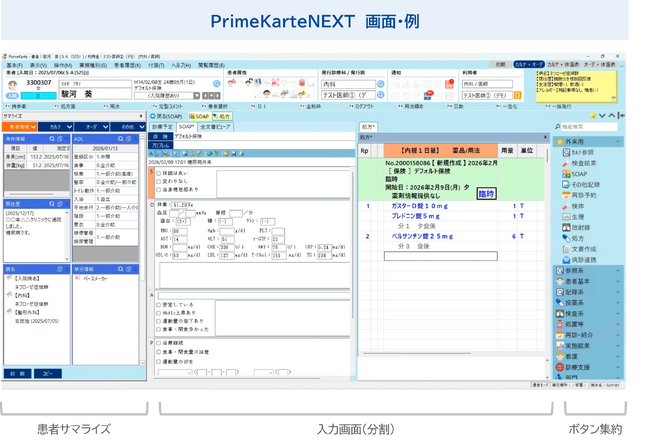Open 生理 in the sidebar
The image size is (650, 443).
click(x=573, y=217)
